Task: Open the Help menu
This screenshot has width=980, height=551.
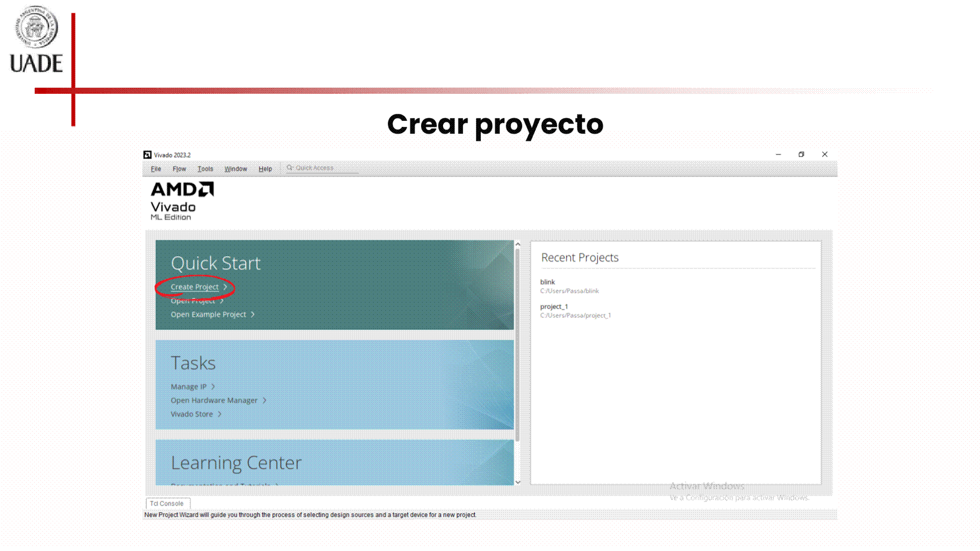Action: point(265,169)
